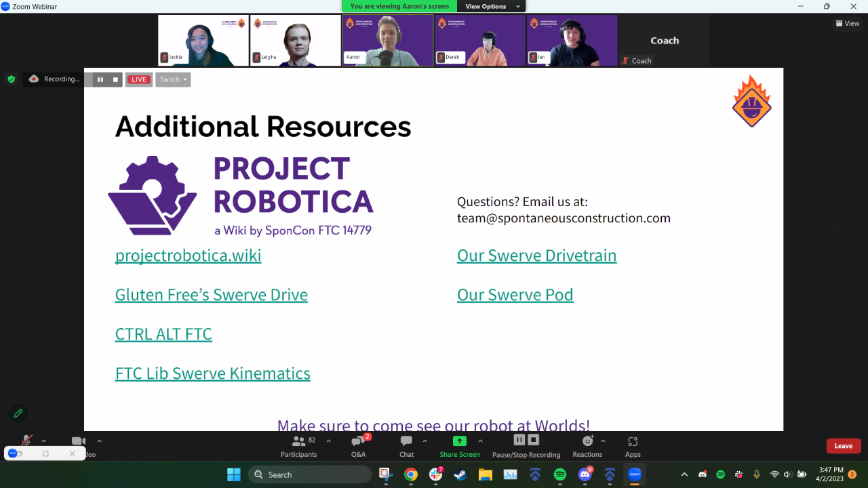
Task: Unmute the microphone
Action: [26, 442]
